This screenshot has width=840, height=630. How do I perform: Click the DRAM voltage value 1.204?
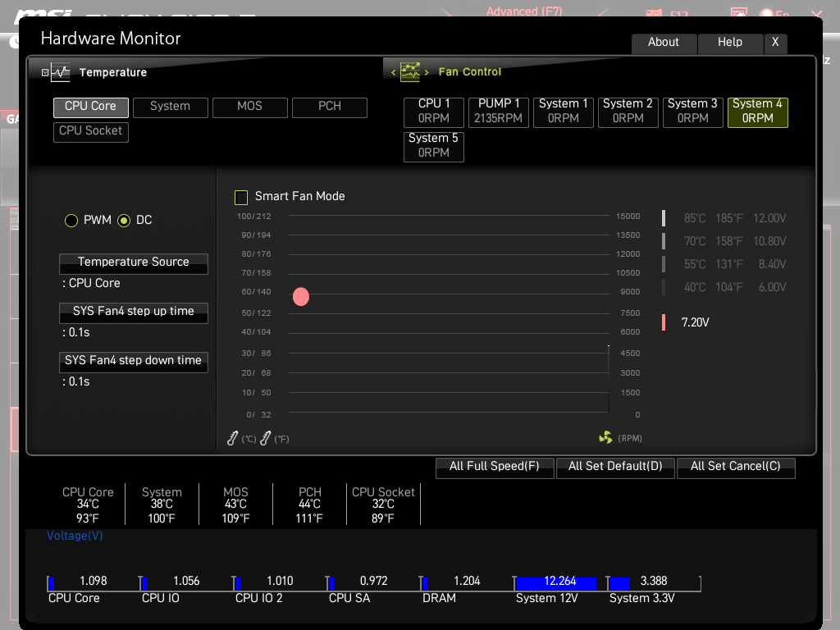(467, 581)
